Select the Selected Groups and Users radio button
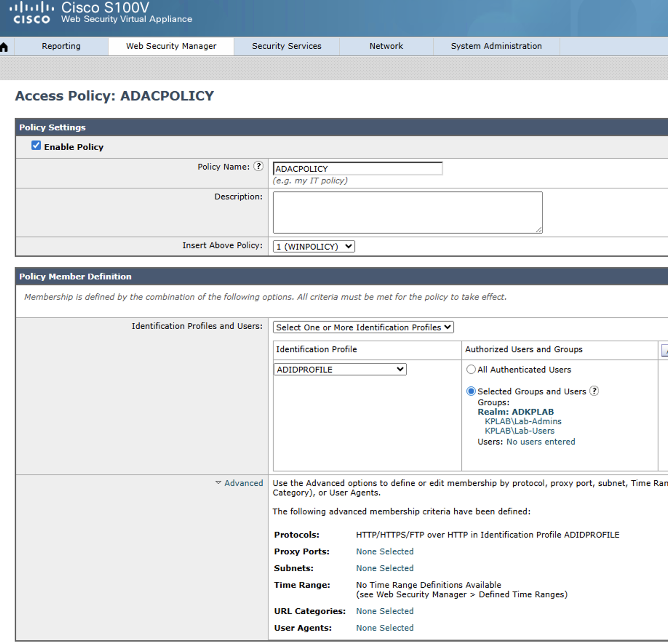Image resolution: width=668 pixels, height=644 pixels. coord(471,391)
